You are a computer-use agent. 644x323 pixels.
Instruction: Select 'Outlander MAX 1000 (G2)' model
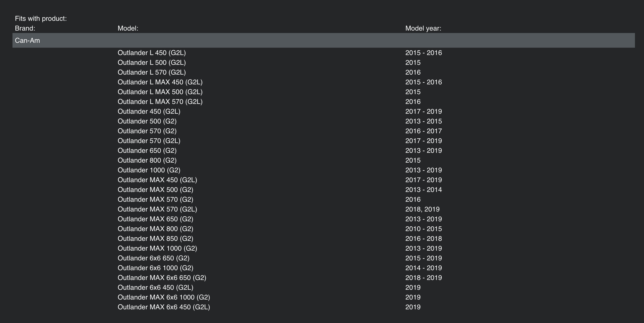tap(158, 248)
